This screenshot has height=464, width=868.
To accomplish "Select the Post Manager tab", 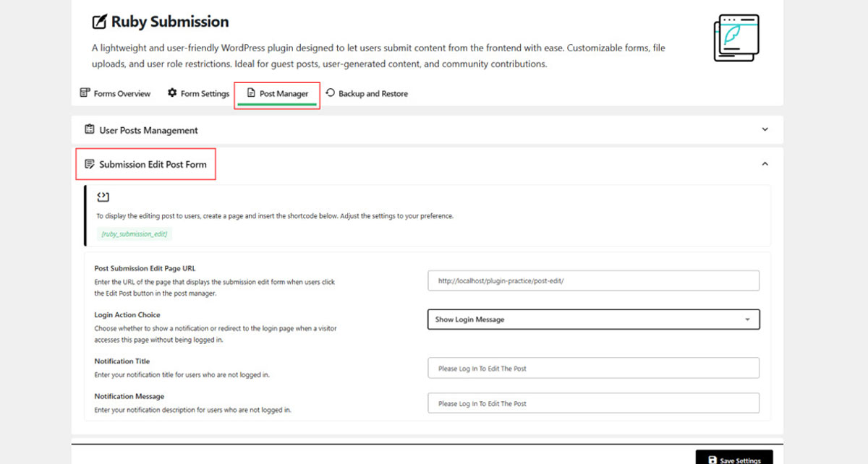I will [277, 93].
